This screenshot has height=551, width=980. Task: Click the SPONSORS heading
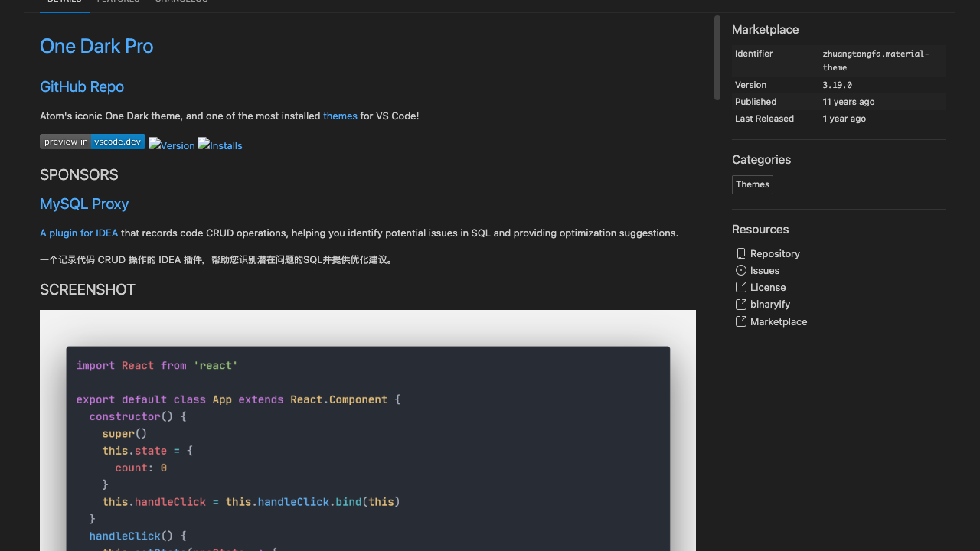coord(79,174)
